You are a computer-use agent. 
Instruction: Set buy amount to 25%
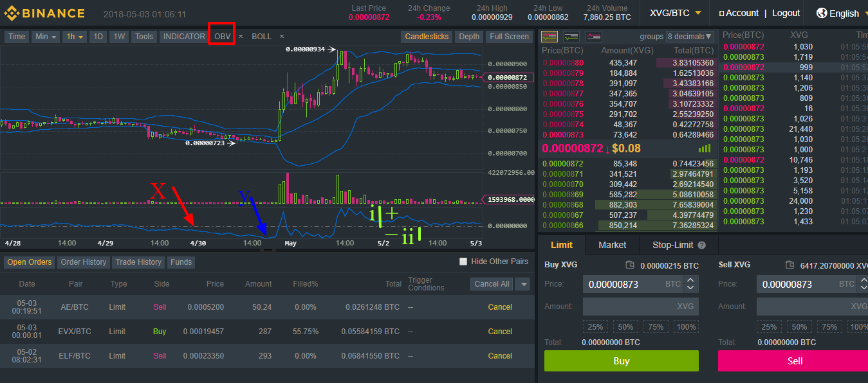pos(595,326)
